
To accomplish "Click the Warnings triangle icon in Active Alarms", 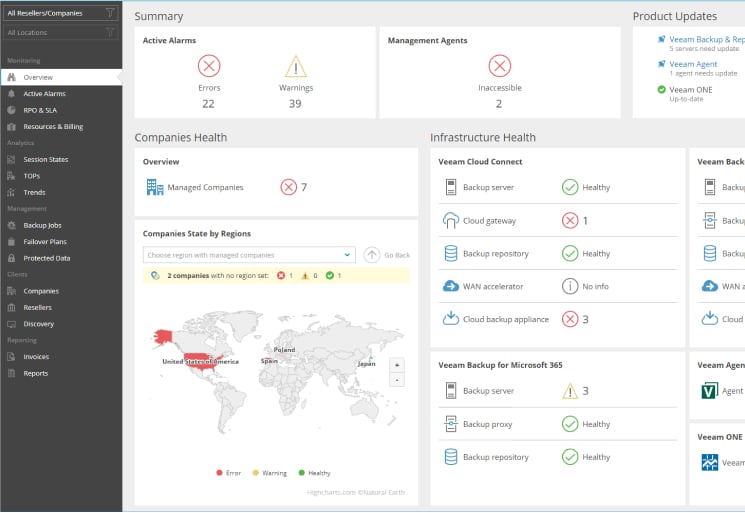I will pos(295,66).
